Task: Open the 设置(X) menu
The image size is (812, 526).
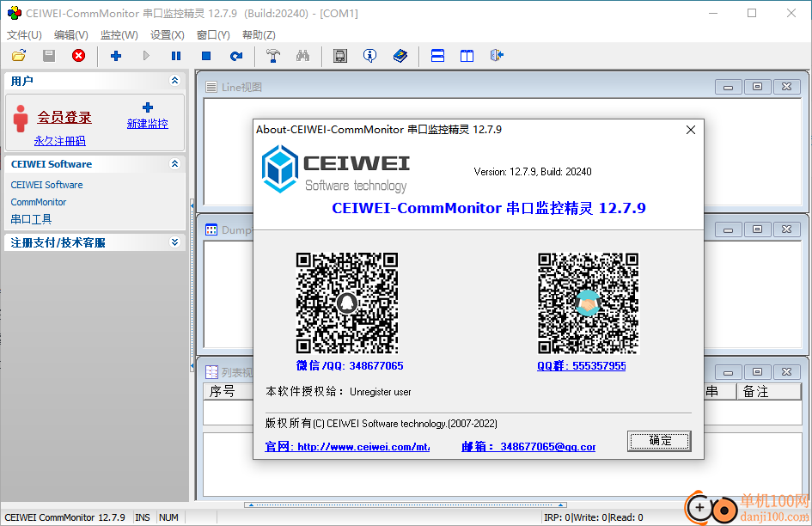Action: (168, 34)
